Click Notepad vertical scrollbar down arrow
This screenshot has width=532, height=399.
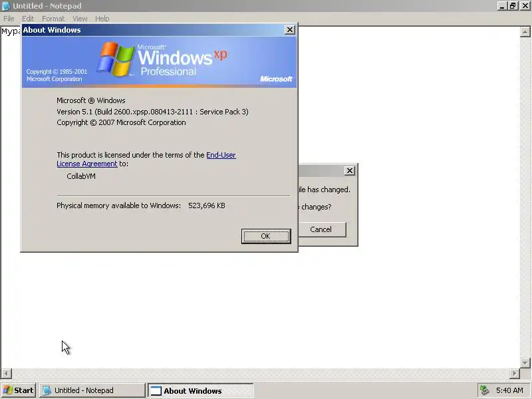(525, 362)
